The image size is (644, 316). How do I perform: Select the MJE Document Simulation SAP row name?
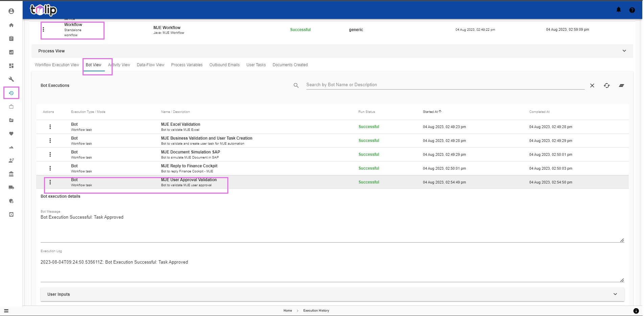coord(190,152)
